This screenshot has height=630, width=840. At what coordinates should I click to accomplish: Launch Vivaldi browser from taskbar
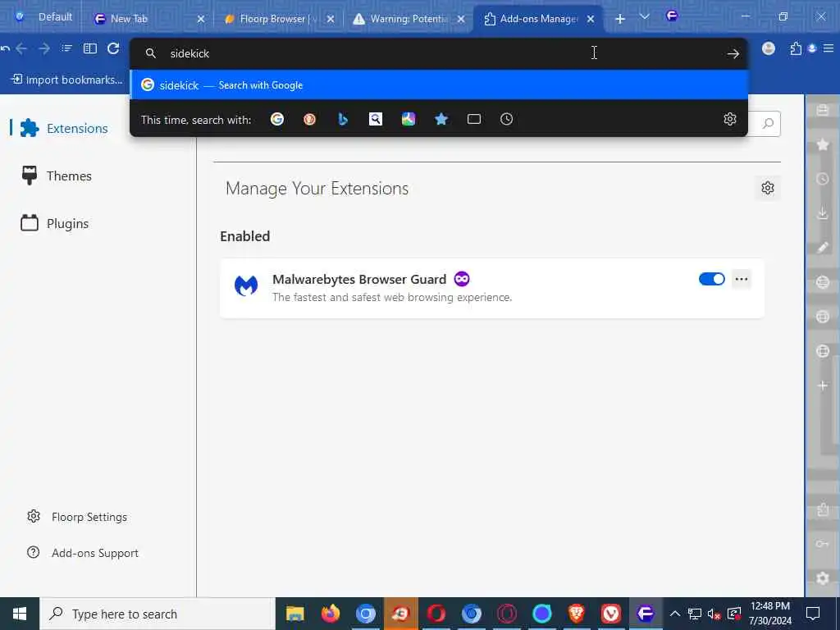pyautogui.click(x=610, y=614)
